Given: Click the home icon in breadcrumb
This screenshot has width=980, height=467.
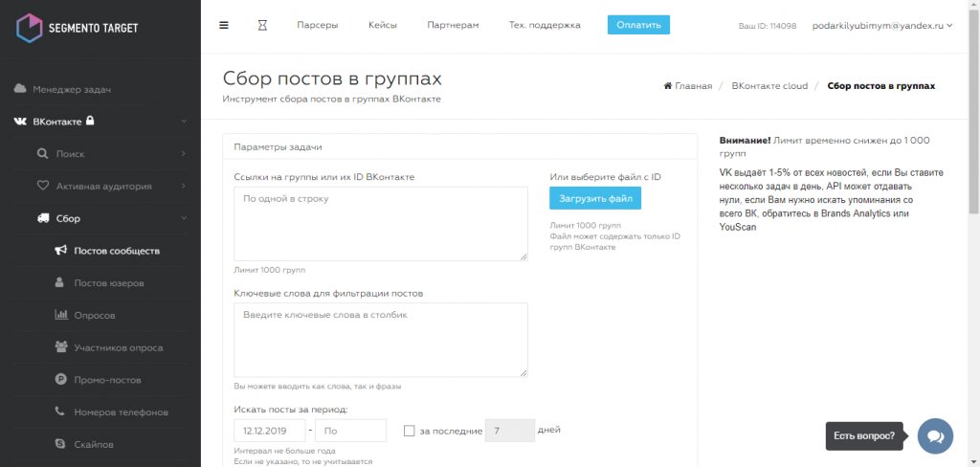Looking at the screenshot, I should coord(667,85).
